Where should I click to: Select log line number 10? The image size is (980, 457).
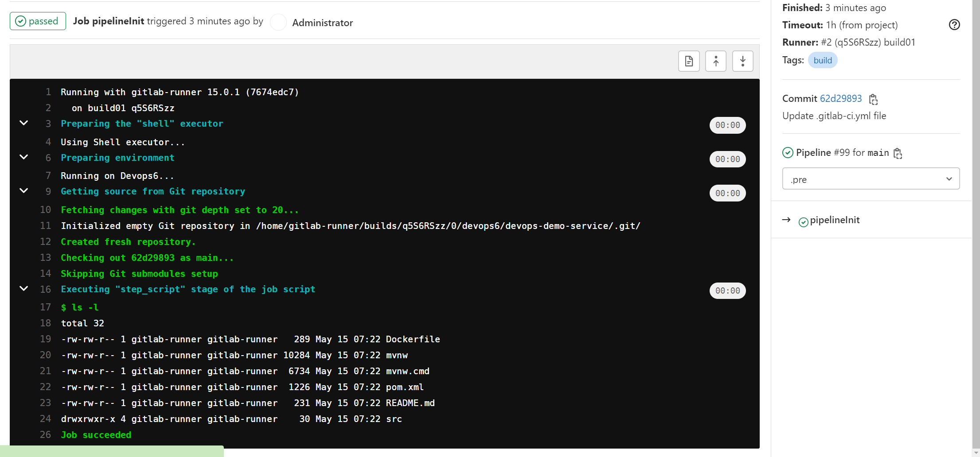point(46,210)
